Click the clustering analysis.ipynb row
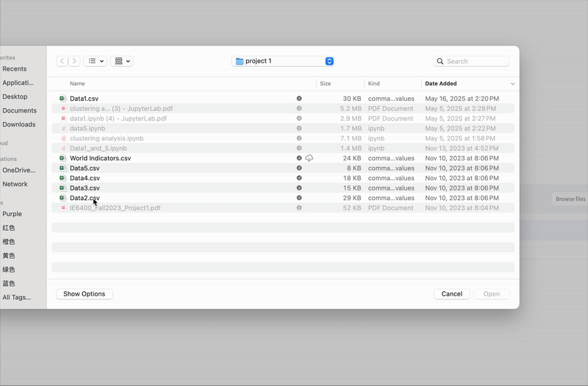 pyautogui.click(x=283, y=138)
